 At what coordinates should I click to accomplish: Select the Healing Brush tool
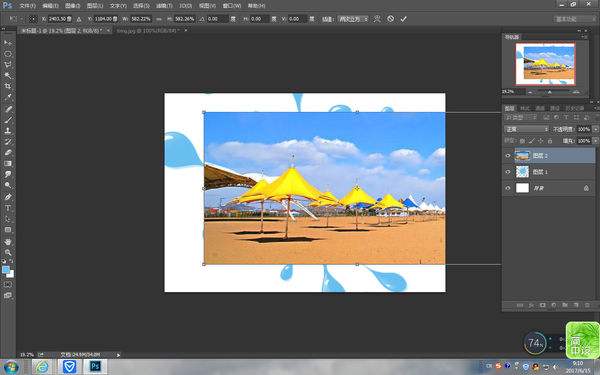[x=8, y=109]
